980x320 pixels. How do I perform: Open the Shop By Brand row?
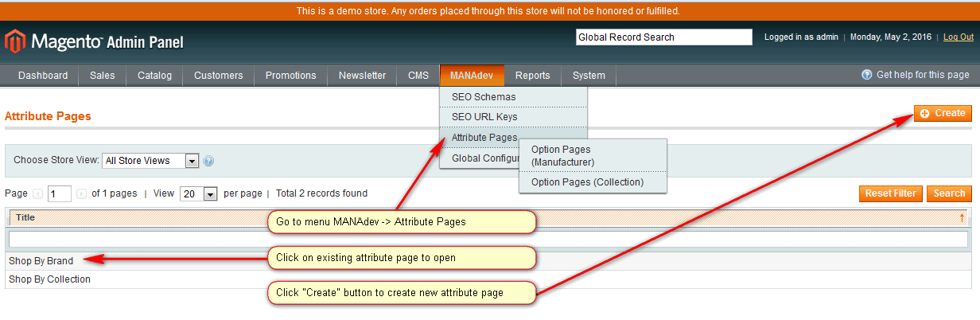pyautogui.click(x=488, y=260)
